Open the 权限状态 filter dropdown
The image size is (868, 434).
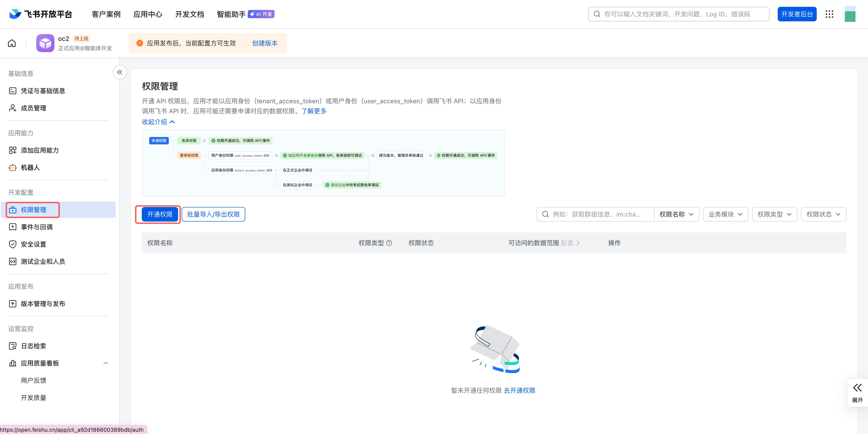point(823,214)
